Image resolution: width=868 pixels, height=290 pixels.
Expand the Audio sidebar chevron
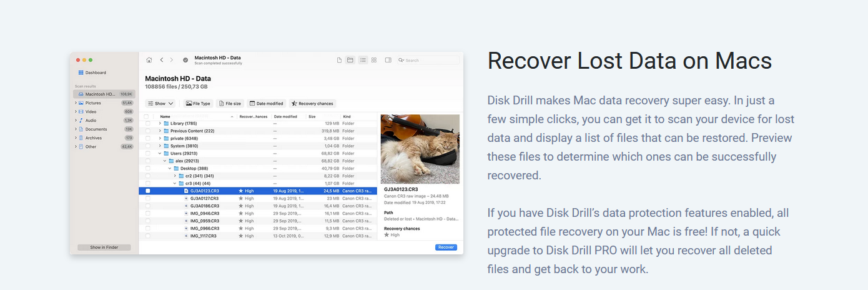pyautogui.click(x=76, y=120)
